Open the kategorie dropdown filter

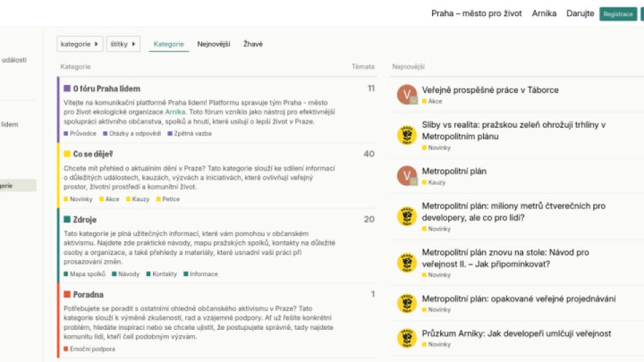tap(79, 44)
